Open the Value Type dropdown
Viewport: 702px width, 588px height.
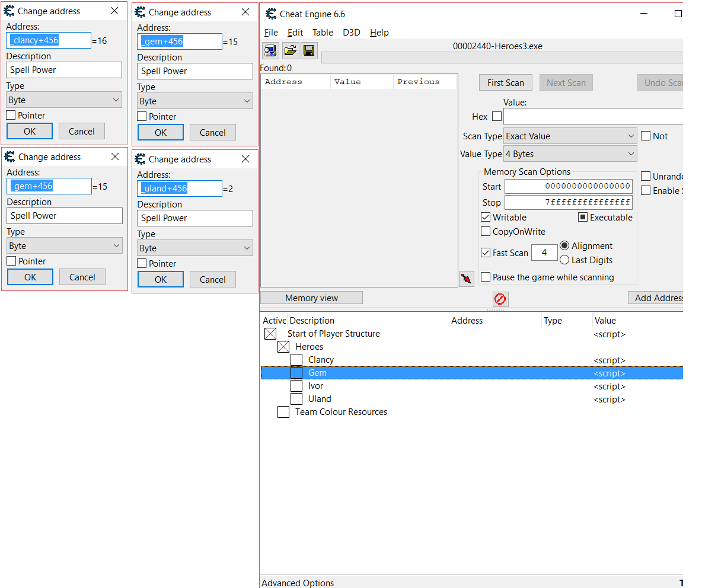570,154
